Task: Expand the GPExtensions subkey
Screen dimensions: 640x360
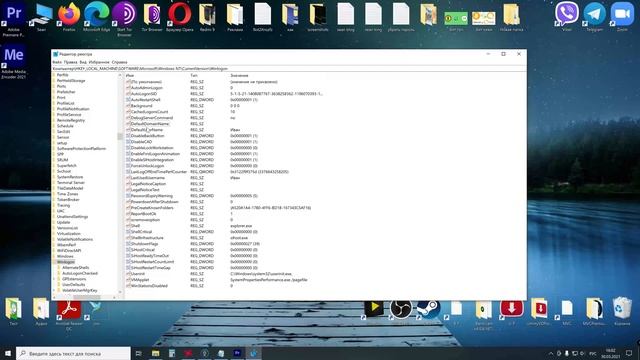Action: click(x=54, y=279)
